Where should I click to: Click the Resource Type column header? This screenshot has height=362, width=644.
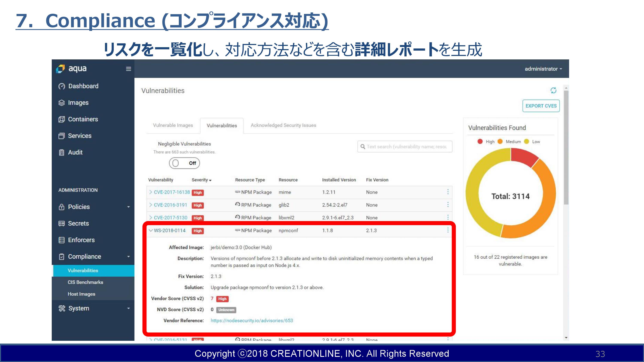coord(250,180)
